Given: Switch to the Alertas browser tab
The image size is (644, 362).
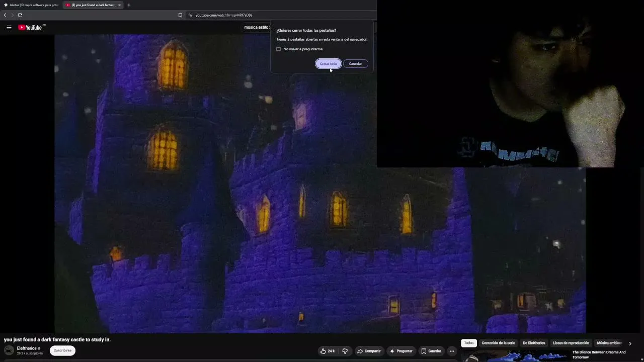Looking at the screenshot, I should pos(31,5).
